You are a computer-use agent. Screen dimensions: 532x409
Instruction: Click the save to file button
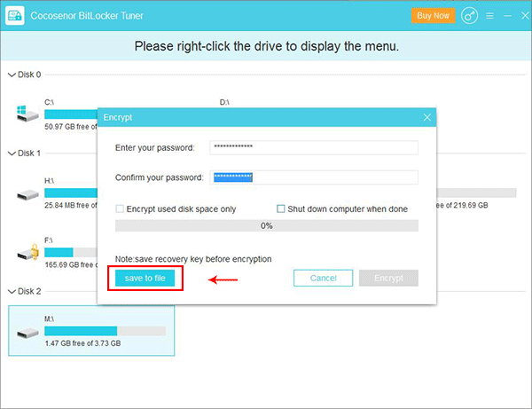coord(145,279)
